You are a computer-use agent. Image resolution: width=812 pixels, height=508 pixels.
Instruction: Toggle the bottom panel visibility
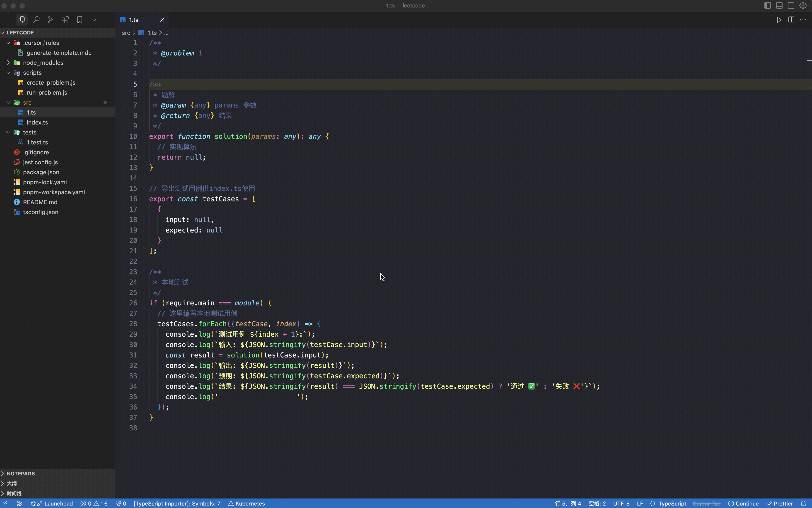pos(779,6)
